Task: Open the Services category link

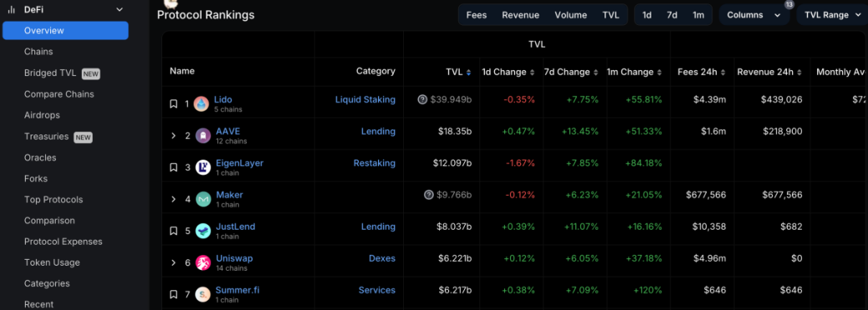Action: (x=377, y=290)
